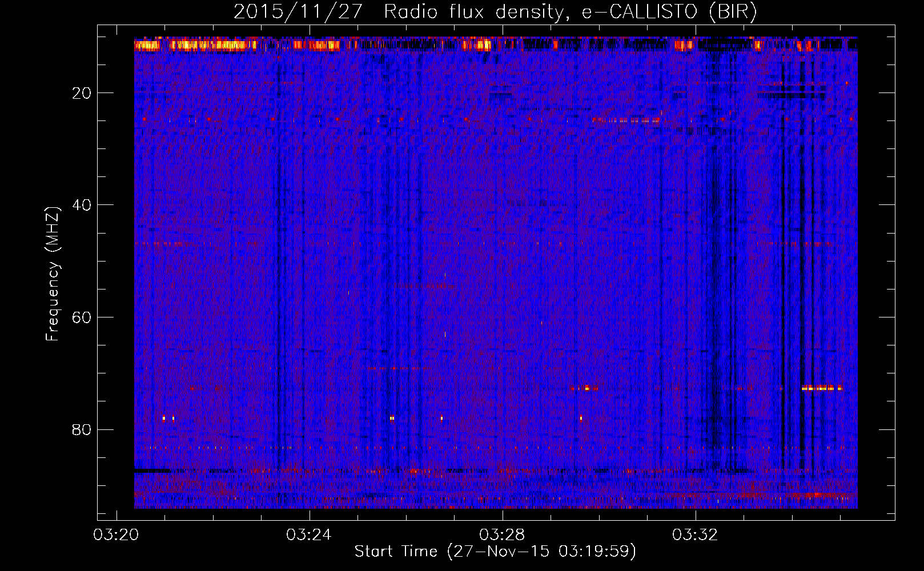
Task: Click the '40' frequency tick label
Action: [x=82, y=205]
